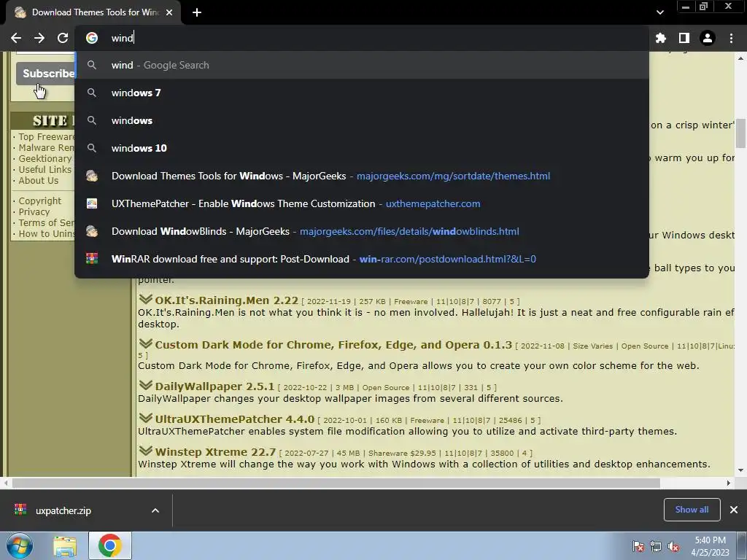Image resolution: width=747 pixels, height=560 pixels.
Task: Click download arrow beside UltraUXThemePatcher
Action: [145, 418]
